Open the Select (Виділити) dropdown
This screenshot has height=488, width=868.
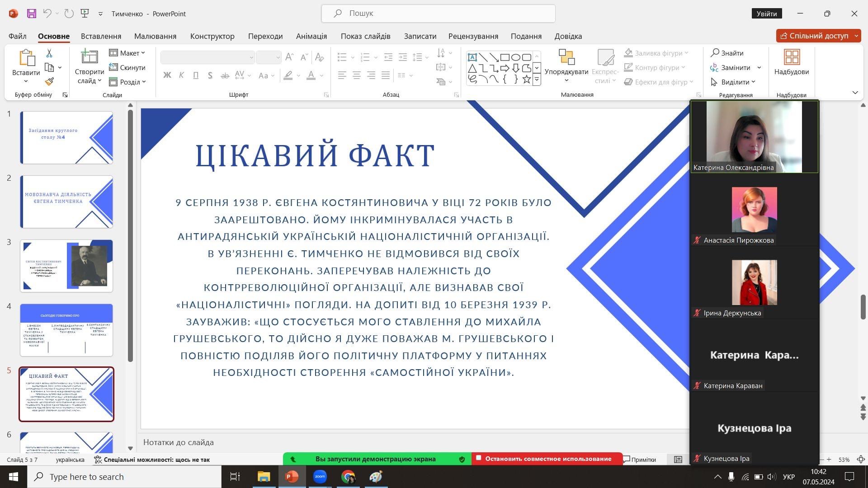pyautogui.click(x=733, y=82)
